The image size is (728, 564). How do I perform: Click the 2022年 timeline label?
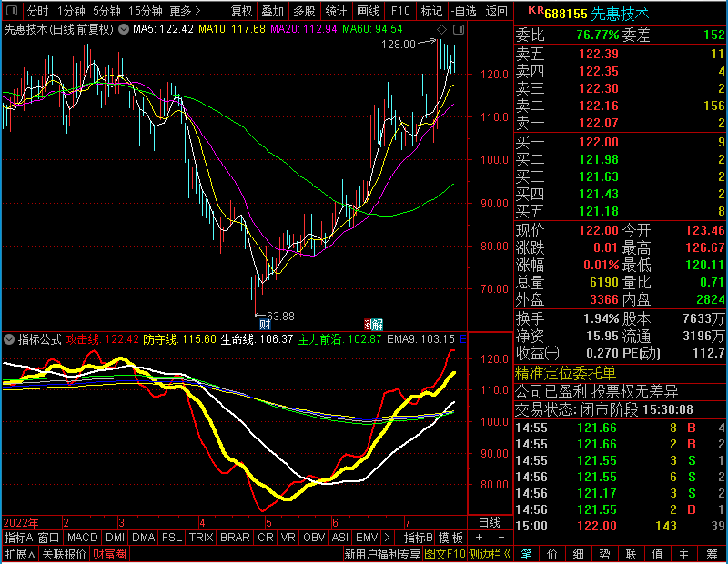[x=21, y=523]
